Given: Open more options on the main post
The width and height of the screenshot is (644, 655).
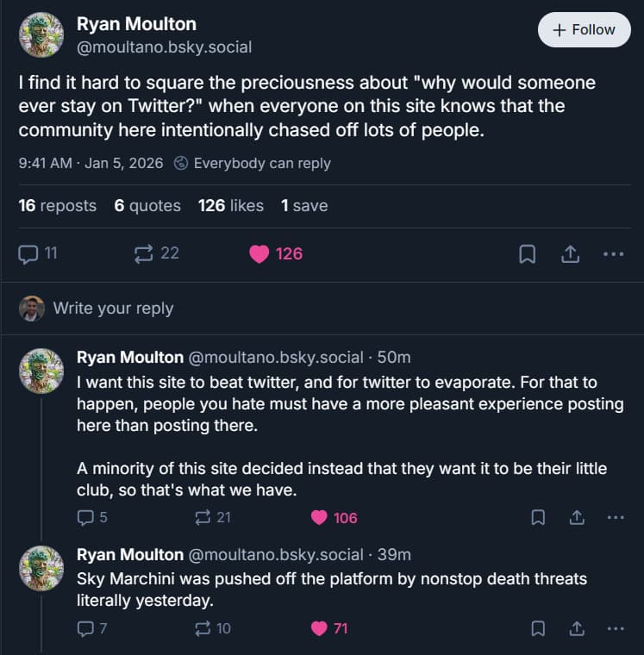Looking at the screenshot, I should pos(613,254).
